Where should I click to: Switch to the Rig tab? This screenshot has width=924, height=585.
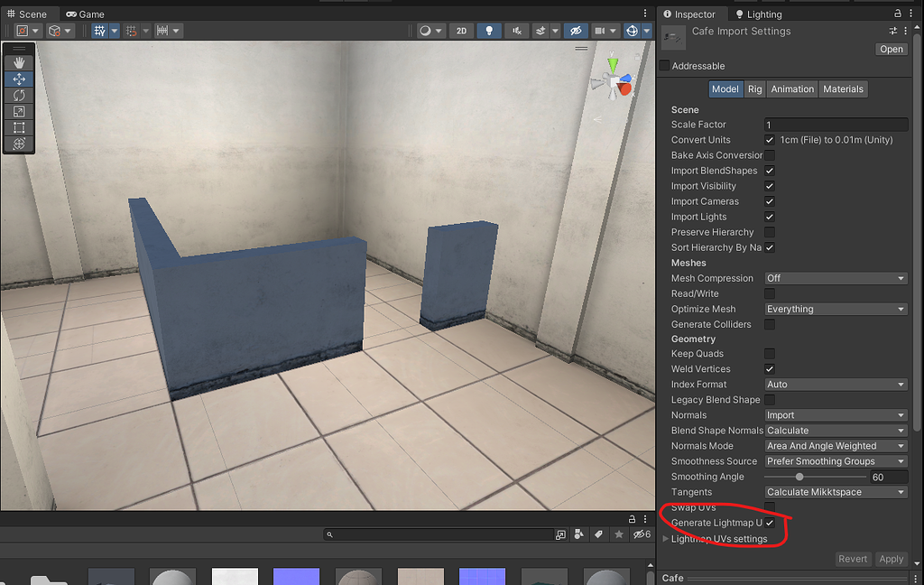[x=754, y=88]
